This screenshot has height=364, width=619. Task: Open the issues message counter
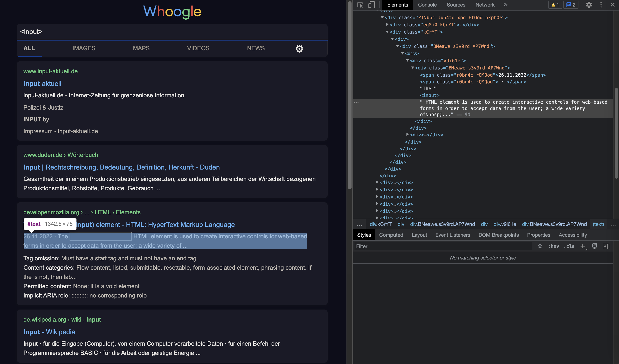tap(570, 5)
